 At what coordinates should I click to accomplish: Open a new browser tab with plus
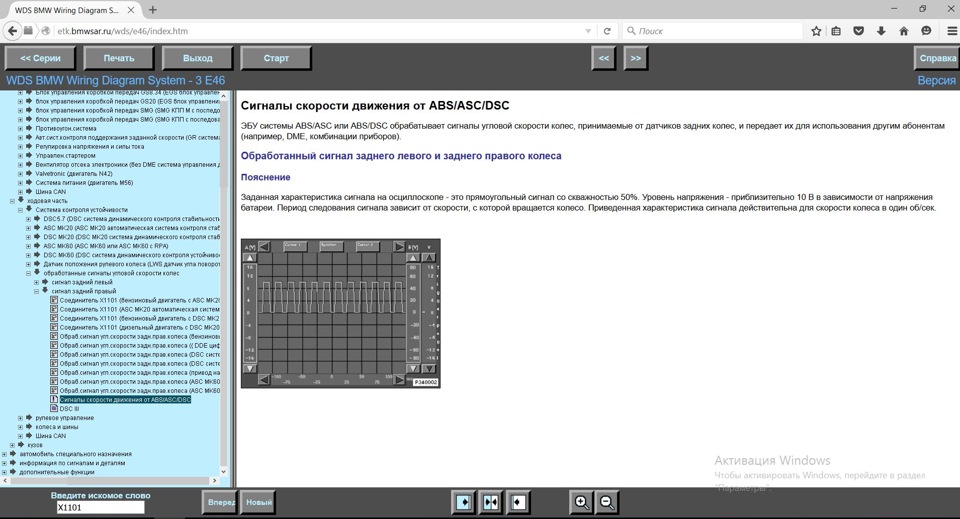pos(152,10)
